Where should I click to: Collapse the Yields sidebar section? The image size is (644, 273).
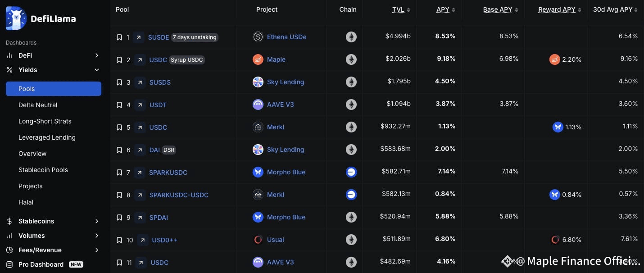[96, 70]
